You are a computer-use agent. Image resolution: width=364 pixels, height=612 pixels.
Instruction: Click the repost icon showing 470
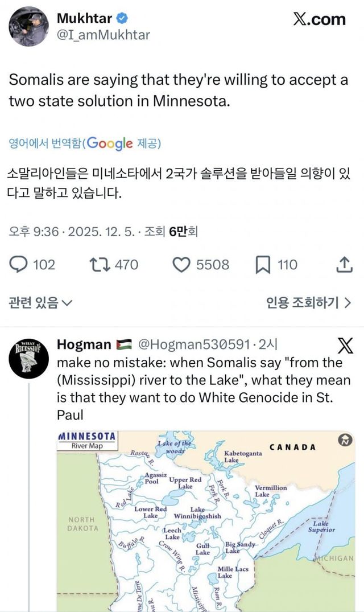(99, 264)
